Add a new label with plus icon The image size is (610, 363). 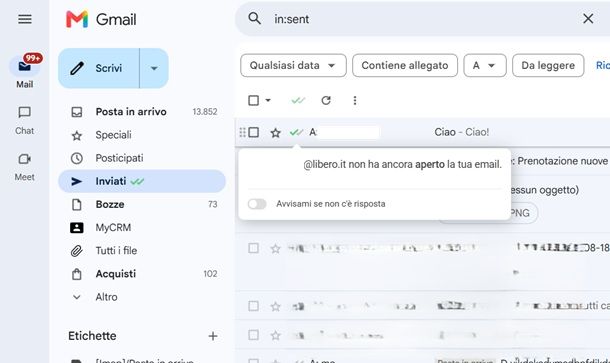213,336
